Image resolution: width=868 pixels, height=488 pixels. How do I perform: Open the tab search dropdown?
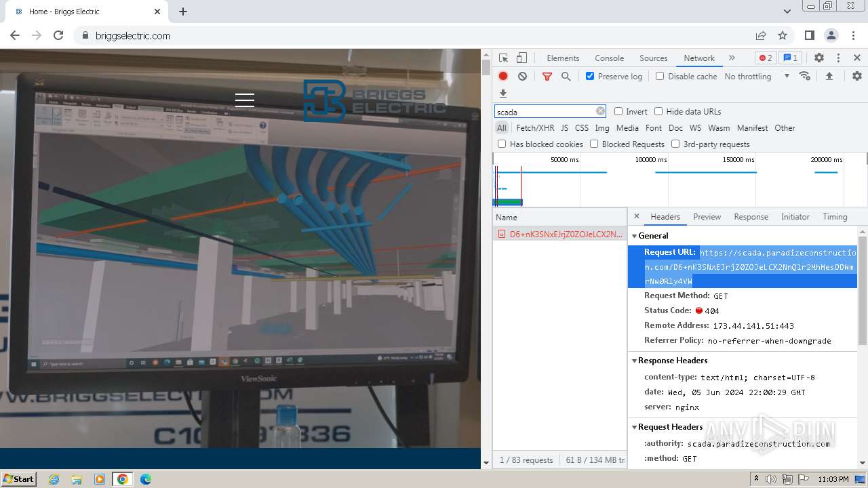pyautogui.click(x=787, y=12)
